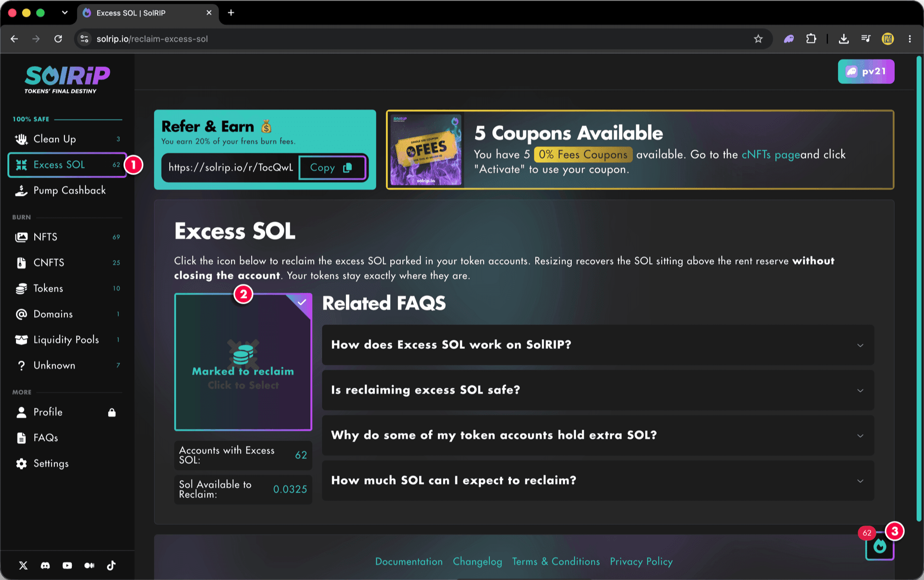
Task: Open a new browser tab
Action: [x=231, y=13]
